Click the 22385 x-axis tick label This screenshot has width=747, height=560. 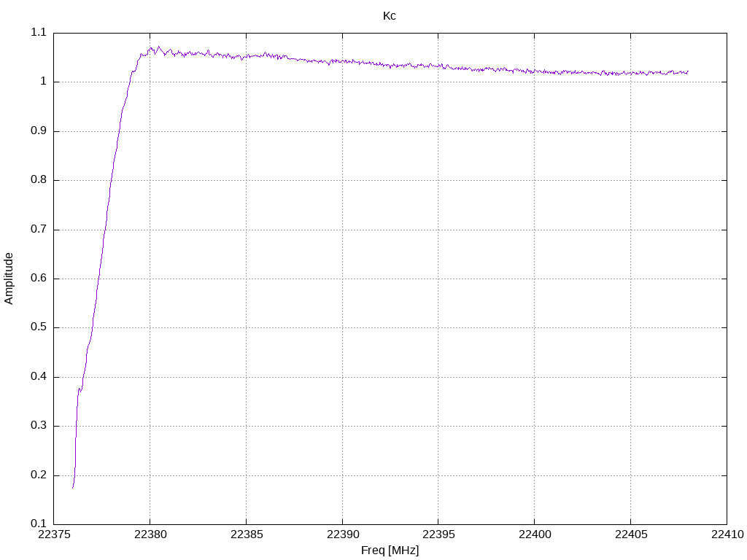(247, 534)
